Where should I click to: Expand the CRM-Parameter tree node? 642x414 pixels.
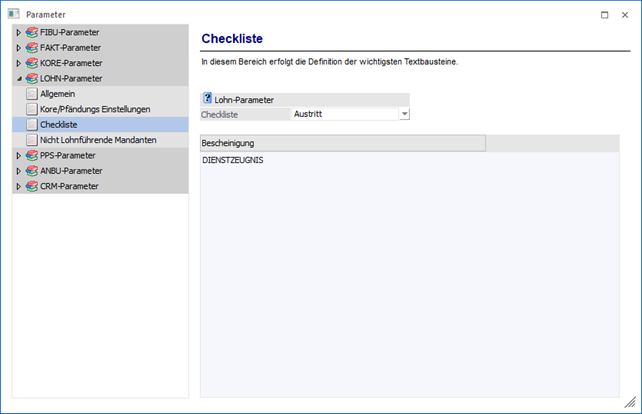[18, 186]
